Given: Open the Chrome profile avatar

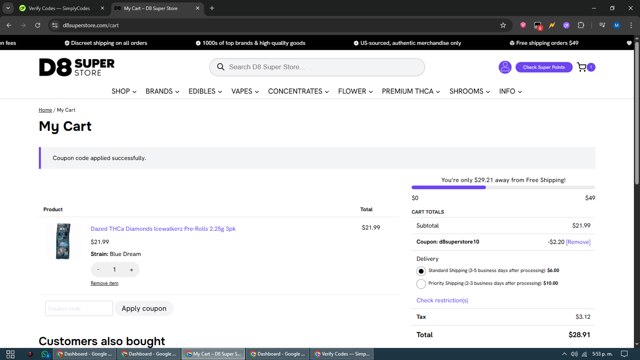Looking at the screenshot, I should pos(617,25).
